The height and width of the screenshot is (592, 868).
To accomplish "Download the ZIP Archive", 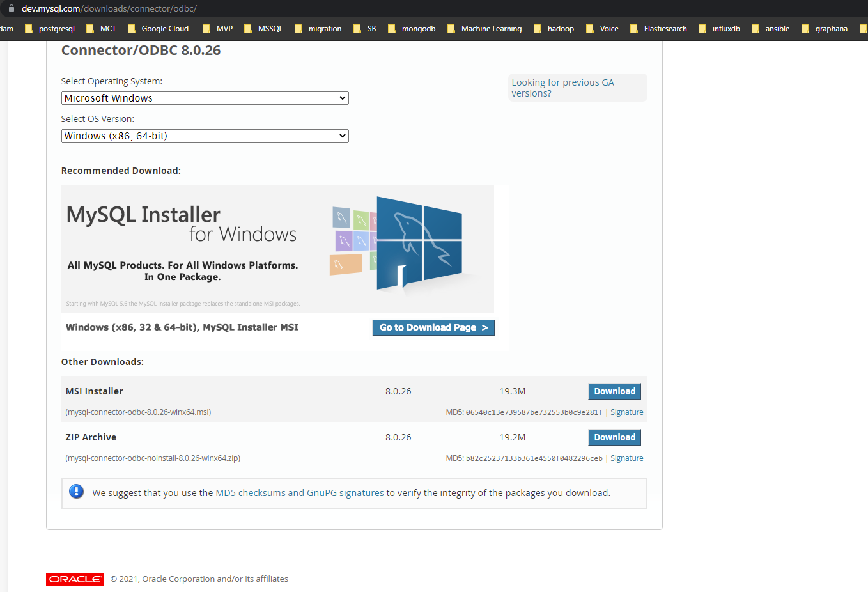I will 614,437.
